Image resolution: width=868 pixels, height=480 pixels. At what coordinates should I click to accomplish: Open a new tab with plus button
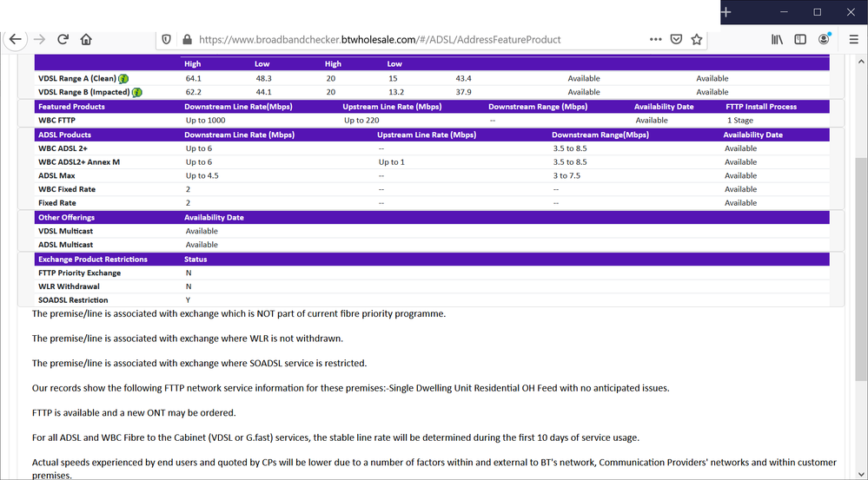[x=726, y=12]
